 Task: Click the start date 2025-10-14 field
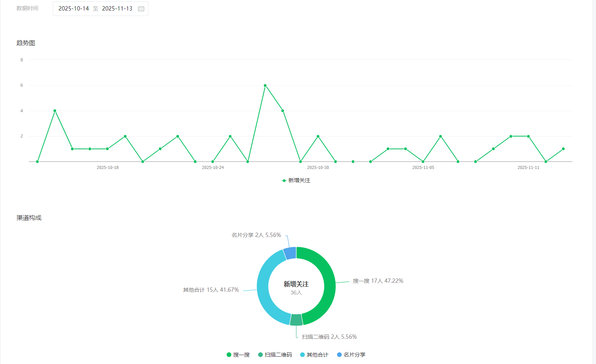pos(74,9)
